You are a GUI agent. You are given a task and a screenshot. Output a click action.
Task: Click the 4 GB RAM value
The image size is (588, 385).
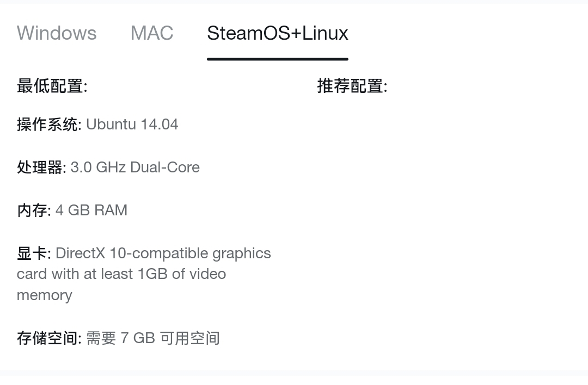point(91,210)
